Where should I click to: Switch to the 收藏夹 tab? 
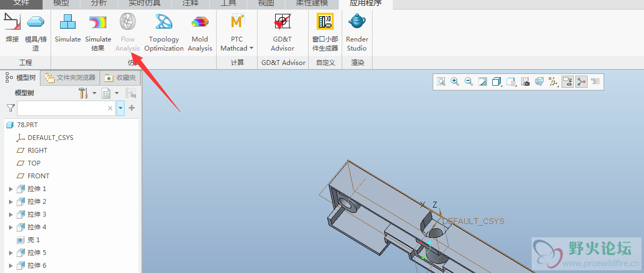pos(120,78)
